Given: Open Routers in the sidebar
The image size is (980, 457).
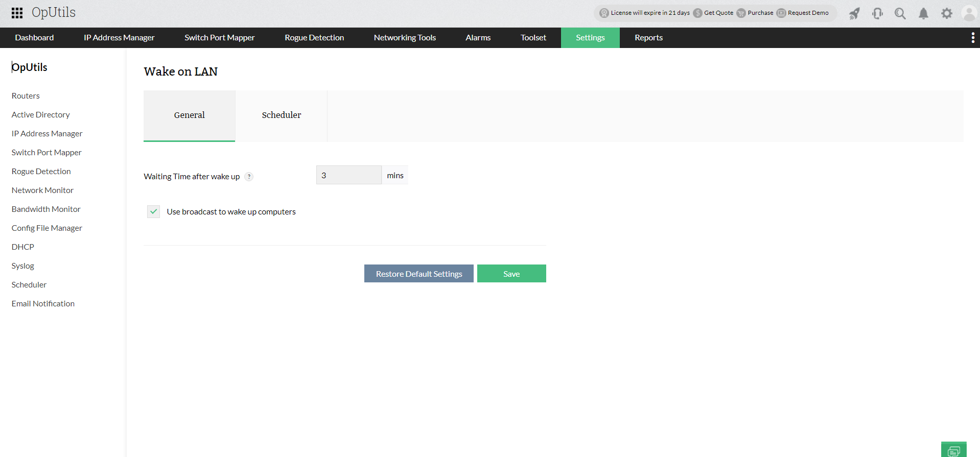Looking at the screenshot, I should pyautogui.click(x=26, y=96).
